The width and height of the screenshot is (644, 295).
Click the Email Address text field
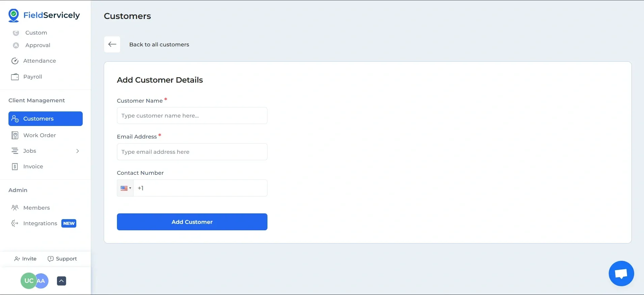(192, 152)
